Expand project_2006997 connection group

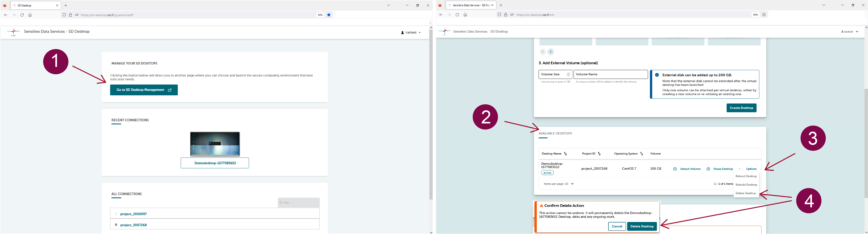pos(116,214)
